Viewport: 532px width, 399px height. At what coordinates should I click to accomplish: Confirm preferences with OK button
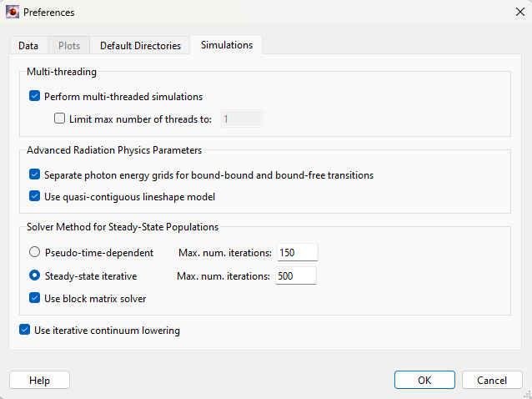click(x=424, y=380)
